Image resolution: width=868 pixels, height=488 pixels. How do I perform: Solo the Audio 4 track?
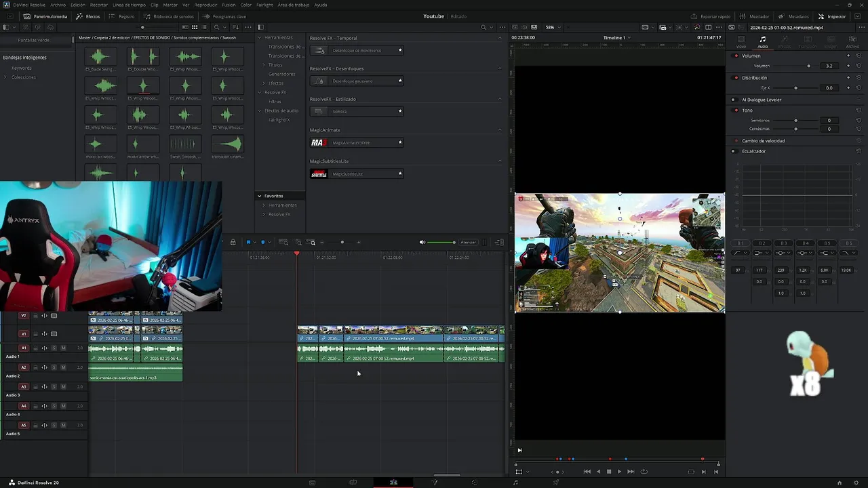coord(54,406)
